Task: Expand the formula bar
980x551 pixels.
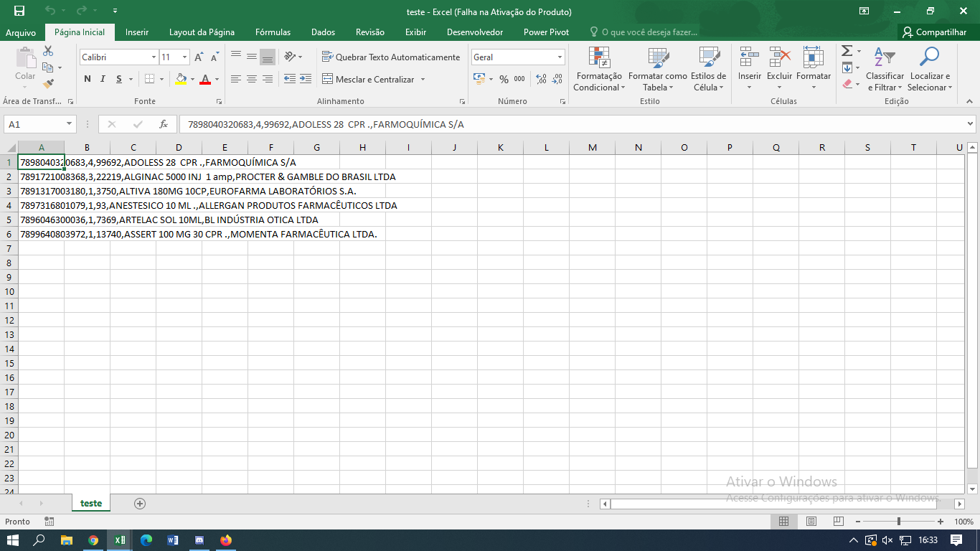Action: (970, 124)
